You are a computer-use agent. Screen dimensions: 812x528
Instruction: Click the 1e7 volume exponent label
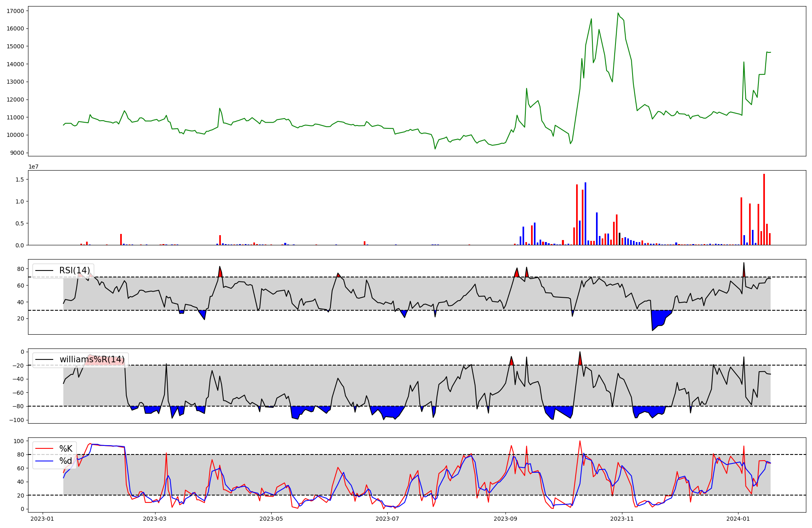[x=33, y=167]
